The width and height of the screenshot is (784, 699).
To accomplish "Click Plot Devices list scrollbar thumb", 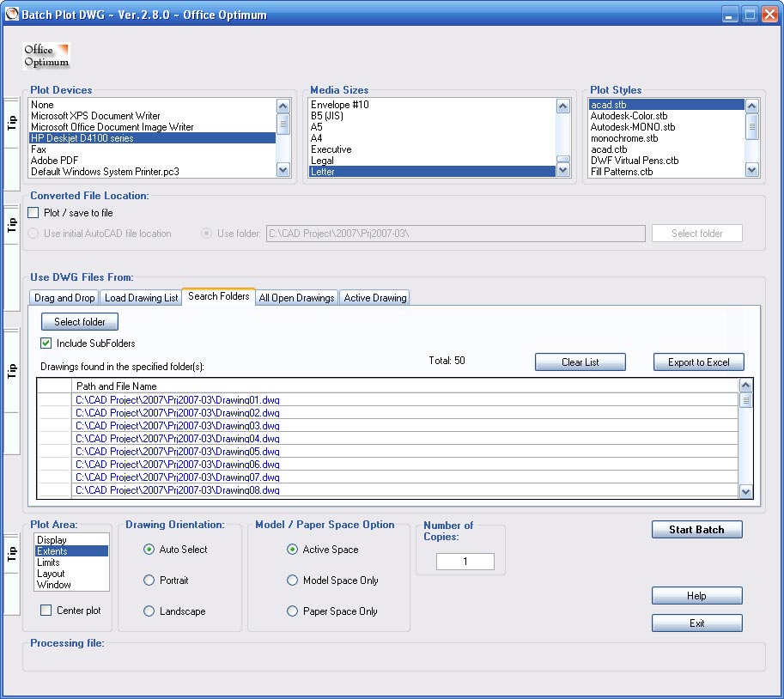I will click(283, 124).
